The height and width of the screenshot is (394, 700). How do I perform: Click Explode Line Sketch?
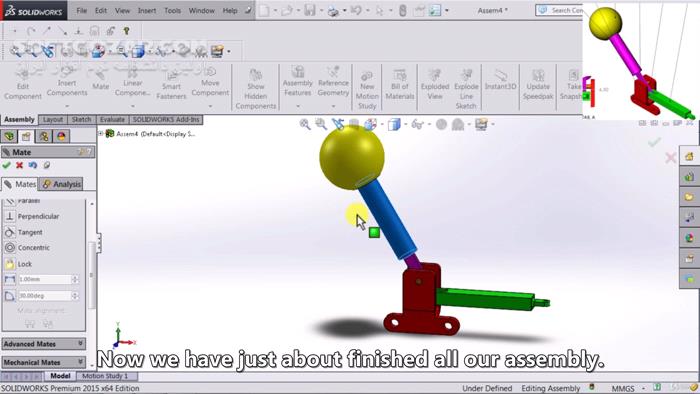pos(466,89)
